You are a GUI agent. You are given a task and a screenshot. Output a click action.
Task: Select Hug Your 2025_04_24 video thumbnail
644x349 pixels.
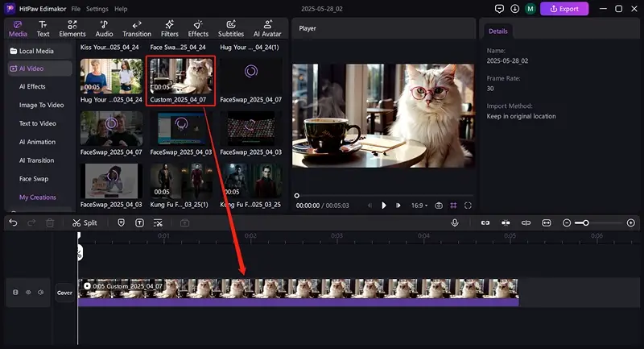[111, 76]
